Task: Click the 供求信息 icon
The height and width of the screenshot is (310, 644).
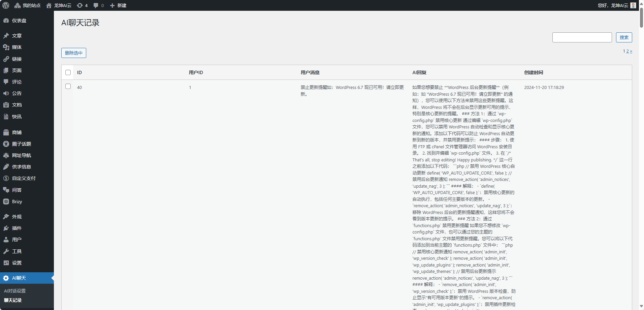Action: tap(6, 167)
